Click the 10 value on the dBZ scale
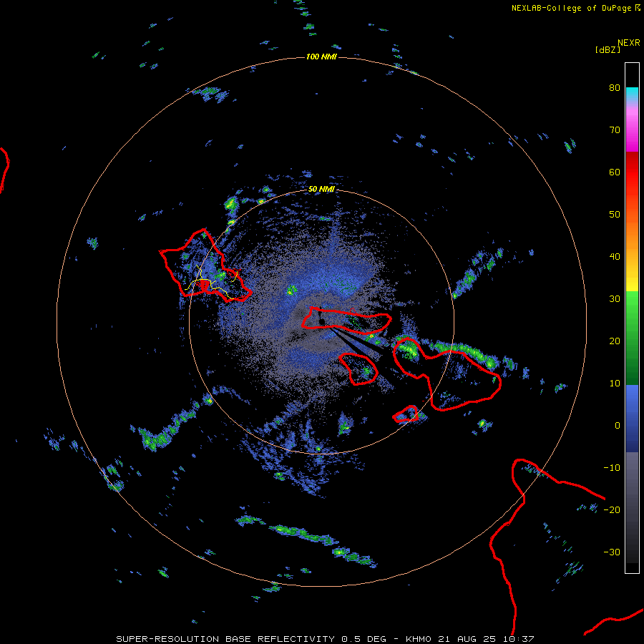The width and height of the screenshot is (644, 644). click(x=615, y=384)
